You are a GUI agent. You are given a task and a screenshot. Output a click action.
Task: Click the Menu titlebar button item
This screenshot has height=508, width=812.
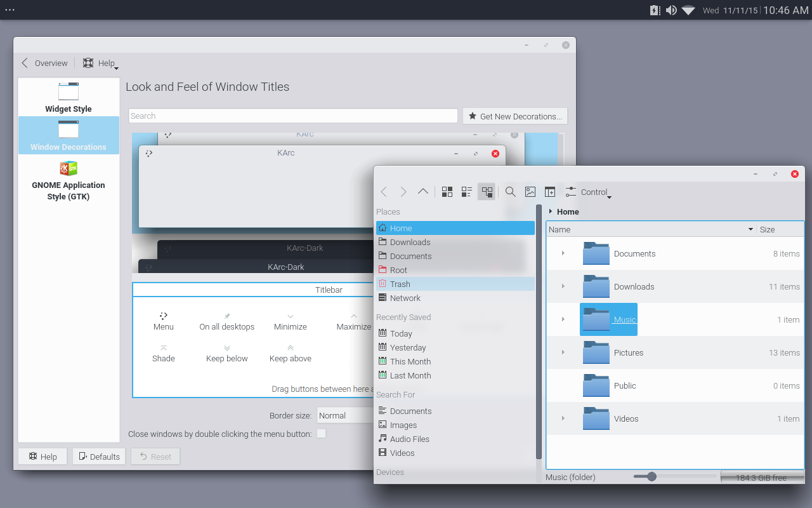(163, 321)
